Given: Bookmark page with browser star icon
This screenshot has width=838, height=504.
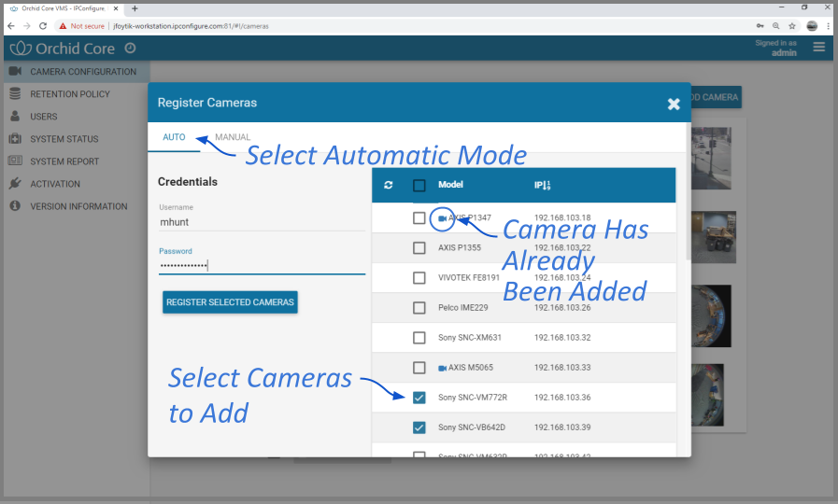Looking at the screenshot, I should 791,26.
